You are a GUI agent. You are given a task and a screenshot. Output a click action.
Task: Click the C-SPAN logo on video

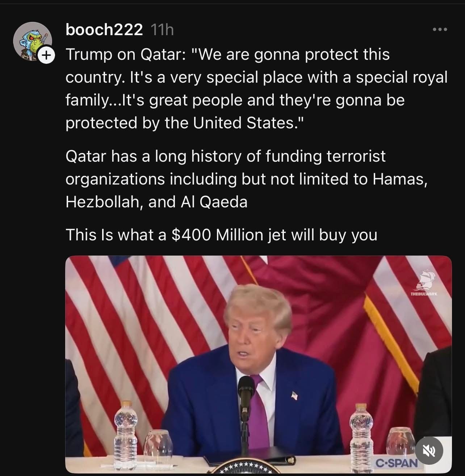[396, 463]
